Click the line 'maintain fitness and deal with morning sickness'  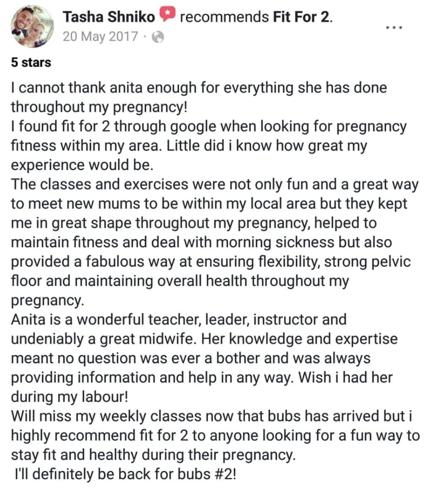point(202,242)
